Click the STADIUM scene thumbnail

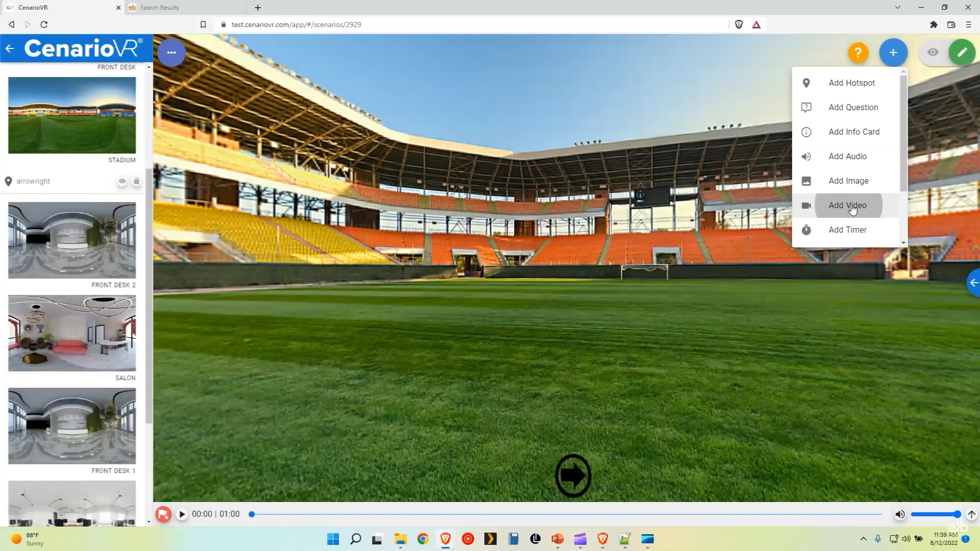pyautogui.click(x=71, y=114)
